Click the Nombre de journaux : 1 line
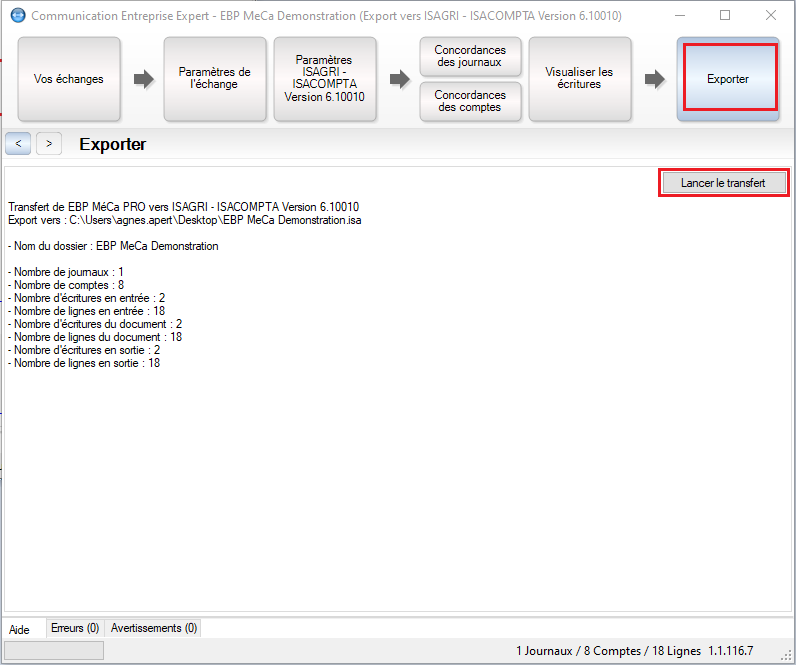The height and width of the screenshot is (665, 796). coord(66,272)
